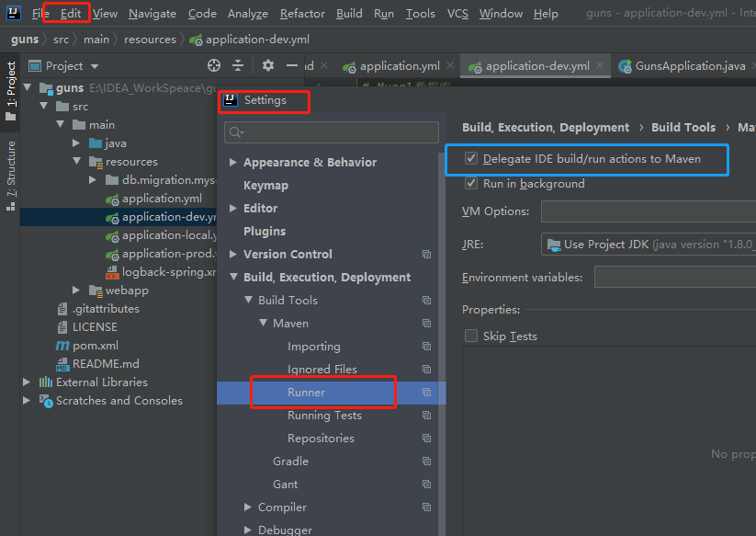
Task: Toggle Delegate IDE build/run actions to Maven
Action: point(471,158)
